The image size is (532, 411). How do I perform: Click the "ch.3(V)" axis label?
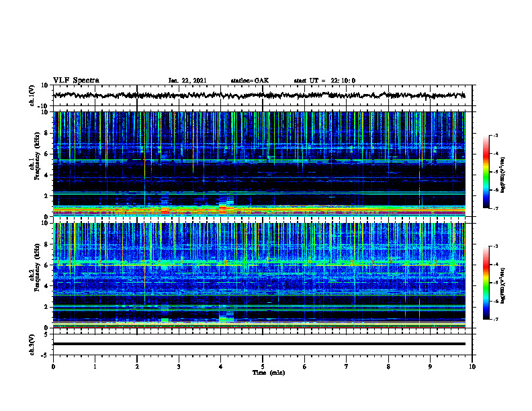(32, 345)
